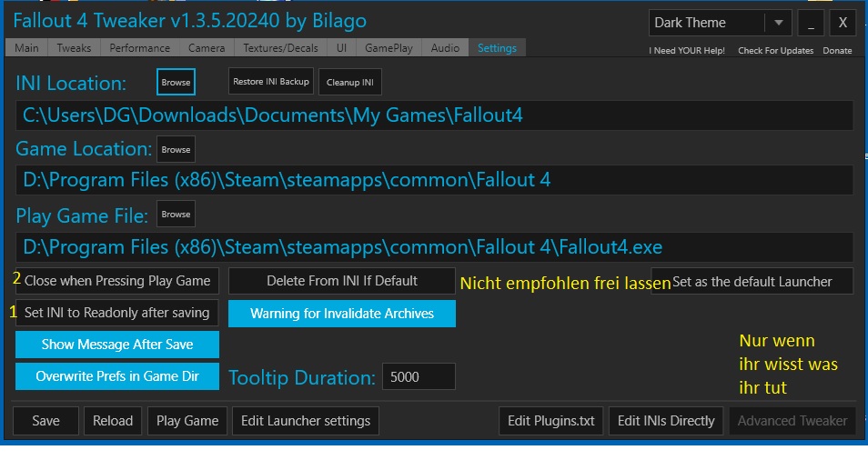The width and height of the screenshot is (868, 460).
Task: Browse for the Game Location
Action: tap(176, 149)
